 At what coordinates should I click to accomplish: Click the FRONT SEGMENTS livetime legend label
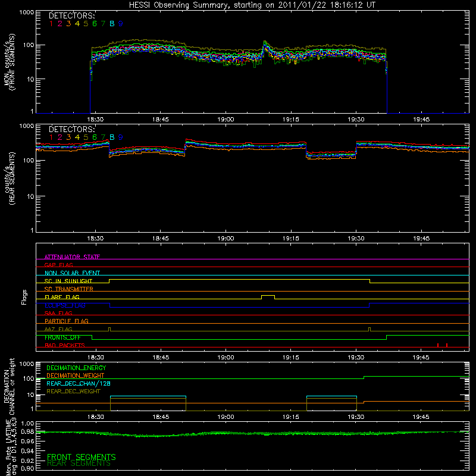[x=82, y=457]
